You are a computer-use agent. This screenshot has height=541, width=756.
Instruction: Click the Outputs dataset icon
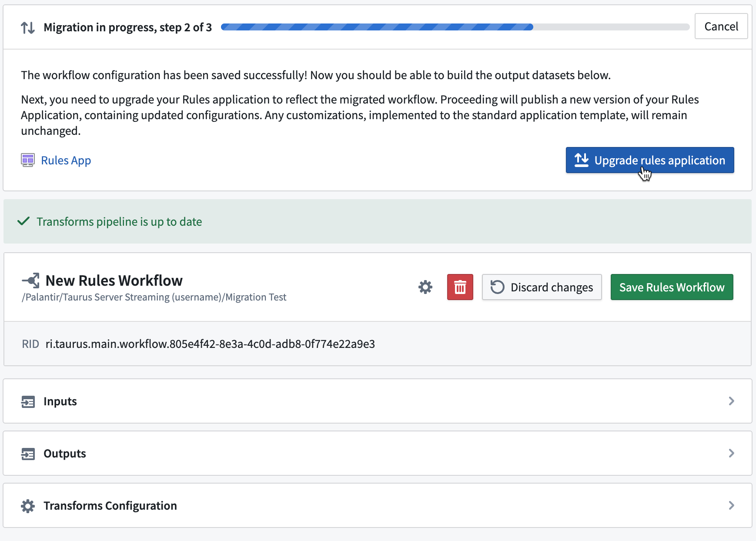[x=28, y=454]
